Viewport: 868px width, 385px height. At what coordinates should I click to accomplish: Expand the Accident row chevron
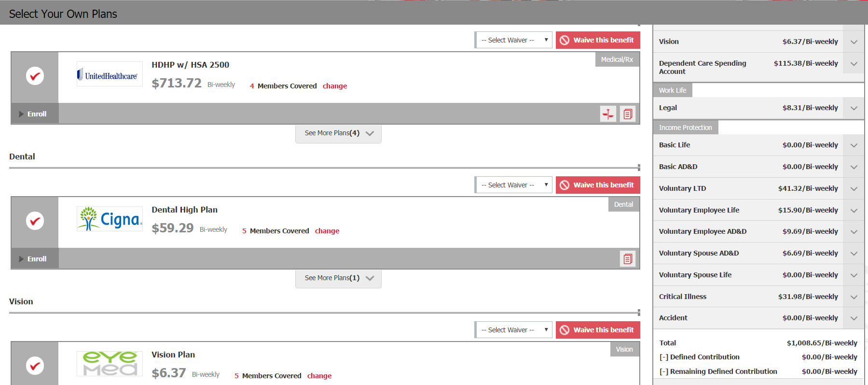click(x=854, y=318)
